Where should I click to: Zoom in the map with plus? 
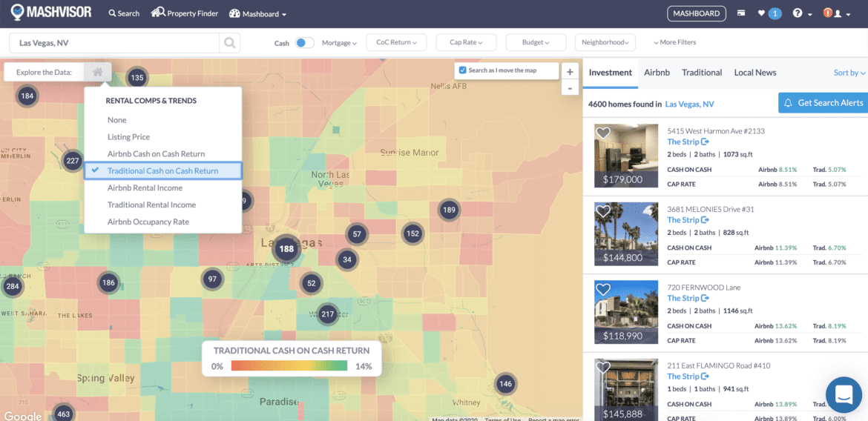click(x=571, y=72)
